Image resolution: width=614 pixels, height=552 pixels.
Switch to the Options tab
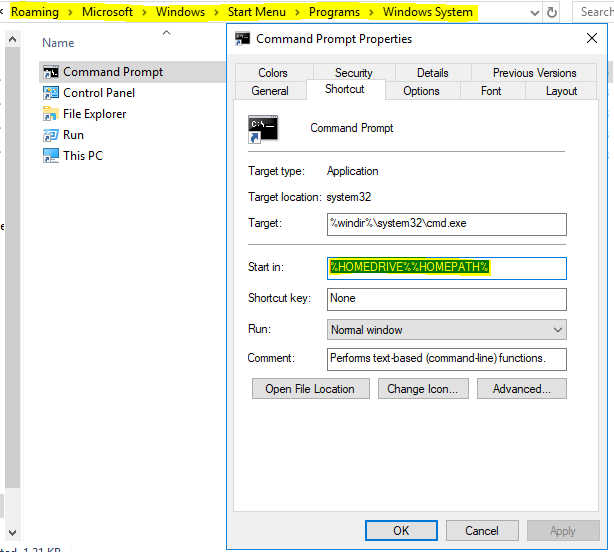(x=421, y=91)
